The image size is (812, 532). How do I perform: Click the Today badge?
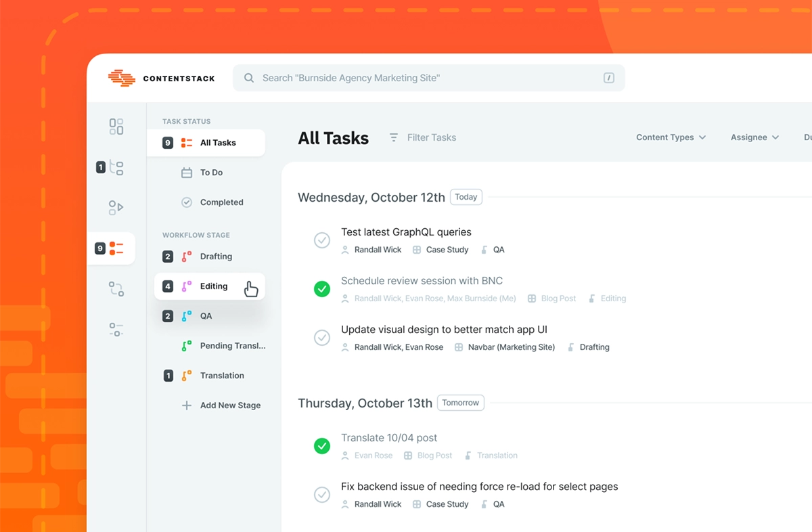(x=466, y=197)
